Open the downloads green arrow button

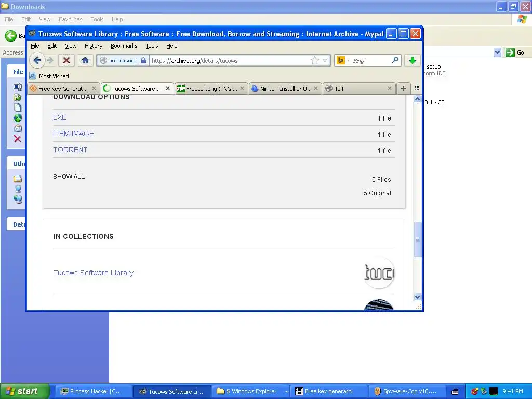(x=412, y=60)
